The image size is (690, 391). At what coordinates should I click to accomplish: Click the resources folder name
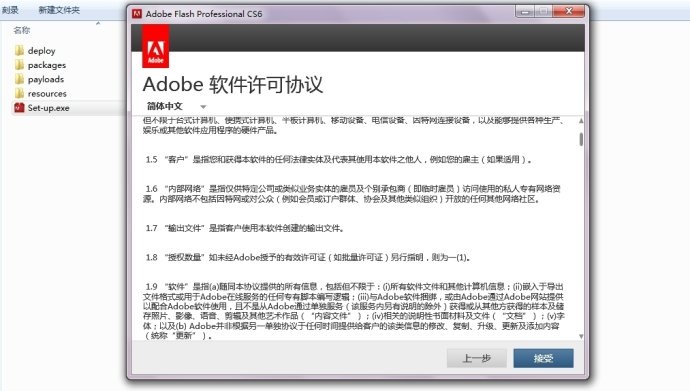pyautogui.click(x=47, y=94)
